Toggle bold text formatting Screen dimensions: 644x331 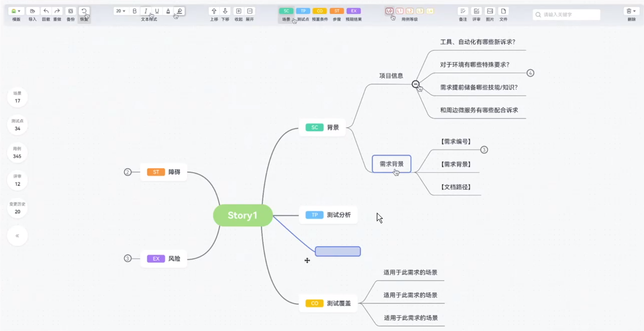[x=134, y=11]
